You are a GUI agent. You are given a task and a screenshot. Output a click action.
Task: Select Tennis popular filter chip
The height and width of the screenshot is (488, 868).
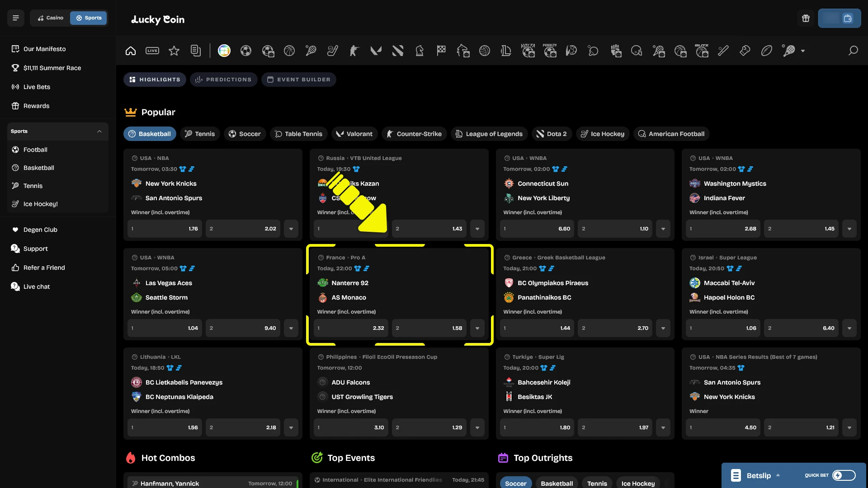(199, 134)
